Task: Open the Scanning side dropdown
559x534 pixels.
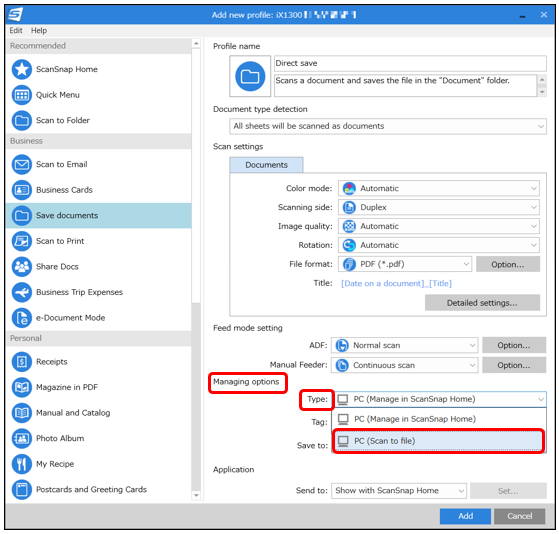Action: 439,207
